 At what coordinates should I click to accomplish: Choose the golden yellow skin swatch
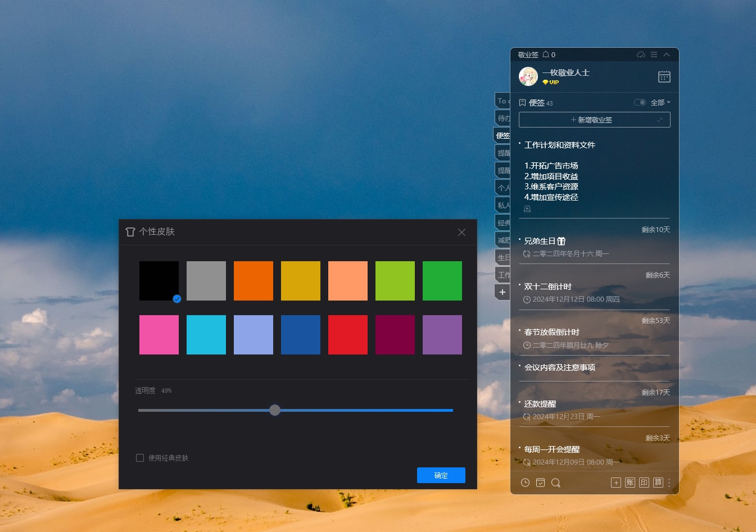pos(301,281)
